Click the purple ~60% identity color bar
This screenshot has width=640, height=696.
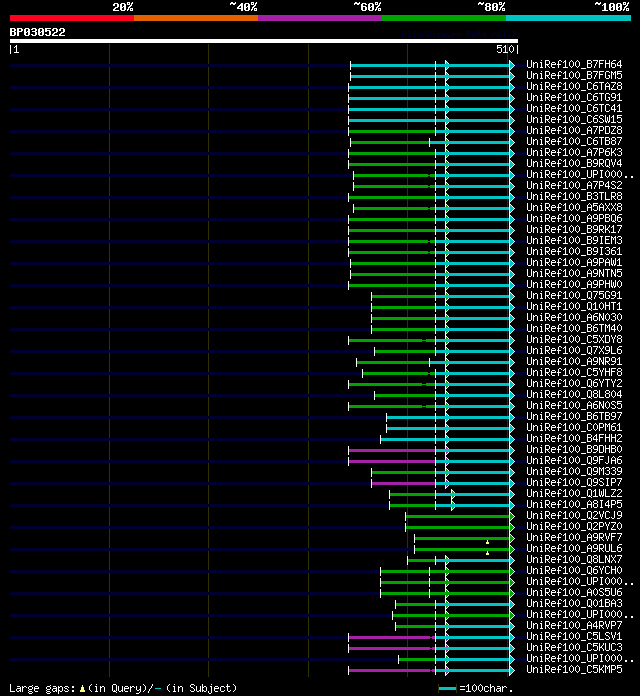[x=320, y=18]
